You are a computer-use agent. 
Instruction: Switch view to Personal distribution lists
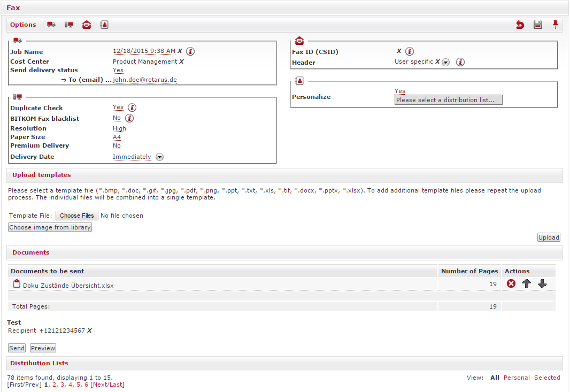517,378
